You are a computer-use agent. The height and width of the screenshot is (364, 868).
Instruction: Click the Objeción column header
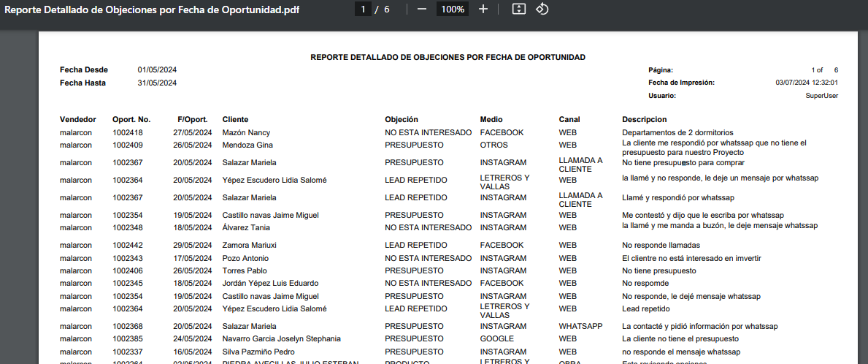click(x=402, y=119)
